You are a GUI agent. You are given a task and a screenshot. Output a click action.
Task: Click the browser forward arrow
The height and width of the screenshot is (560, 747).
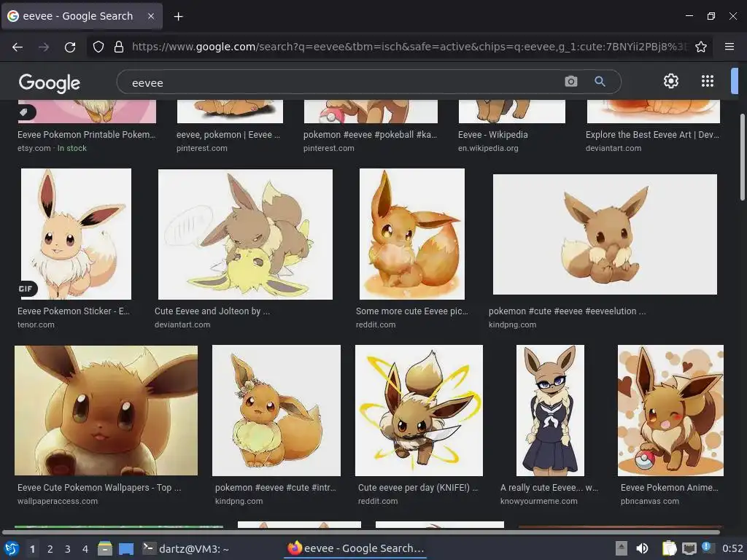(x=44, y=47)
